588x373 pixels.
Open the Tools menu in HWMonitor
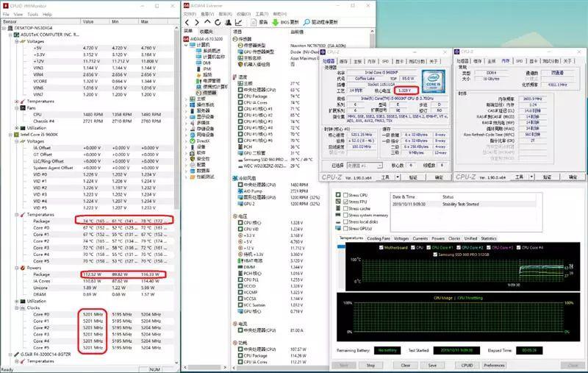click(x=32, y=14)
